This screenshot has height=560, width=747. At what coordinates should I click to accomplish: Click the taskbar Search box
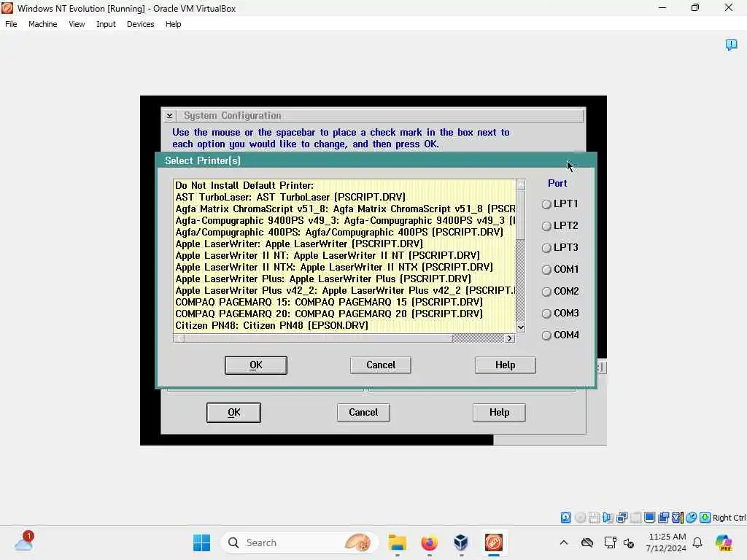pyautogui.click(x=299, y=542)
